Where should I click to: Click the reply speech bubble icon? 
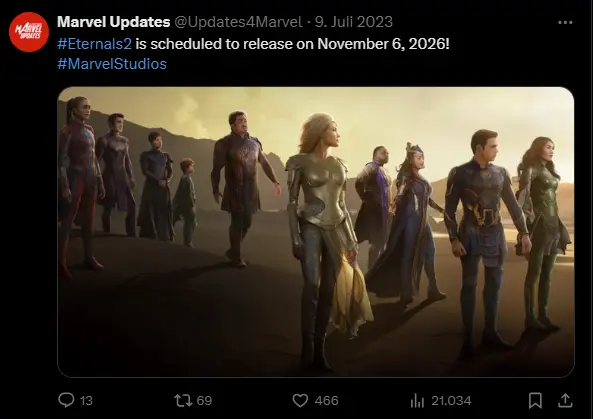tap(66, 400)
